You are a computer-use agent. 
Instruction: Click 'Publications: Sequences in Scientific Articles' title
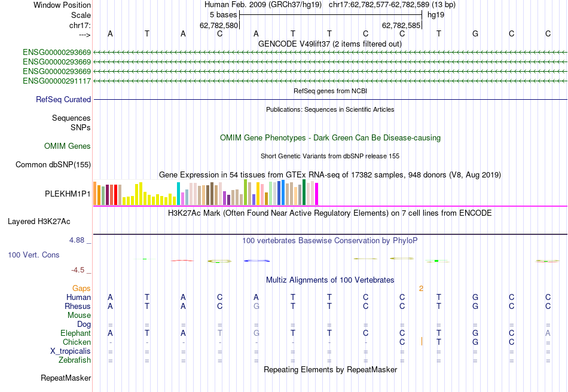pyautogui.click(x=330, y=109)
